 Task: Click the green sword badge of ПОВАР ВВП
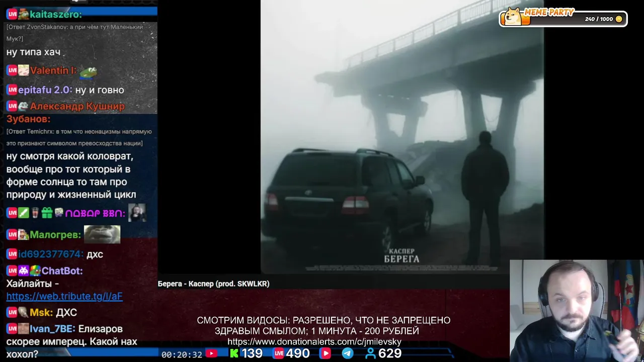[23, 213]
